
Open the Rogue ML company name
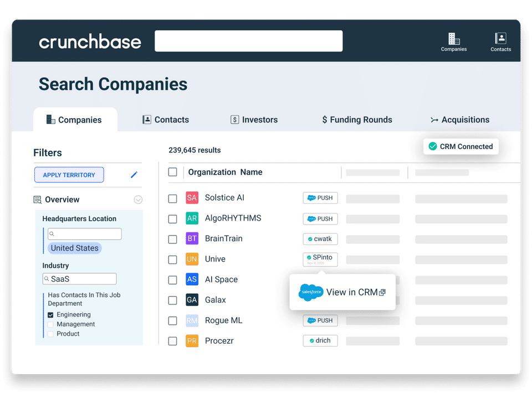[223, 320]
